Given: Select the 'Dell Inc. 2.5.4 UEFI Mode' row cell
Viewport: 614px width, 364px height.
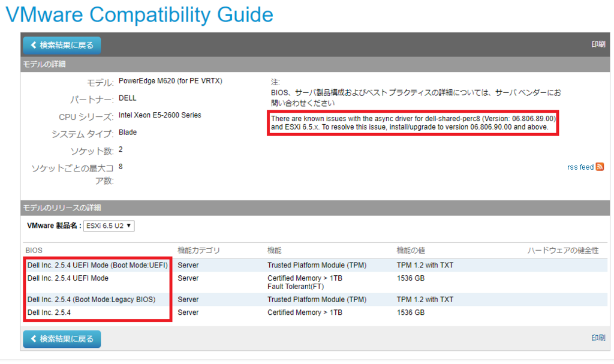Looking at the screenshot, I should (68, 278).
